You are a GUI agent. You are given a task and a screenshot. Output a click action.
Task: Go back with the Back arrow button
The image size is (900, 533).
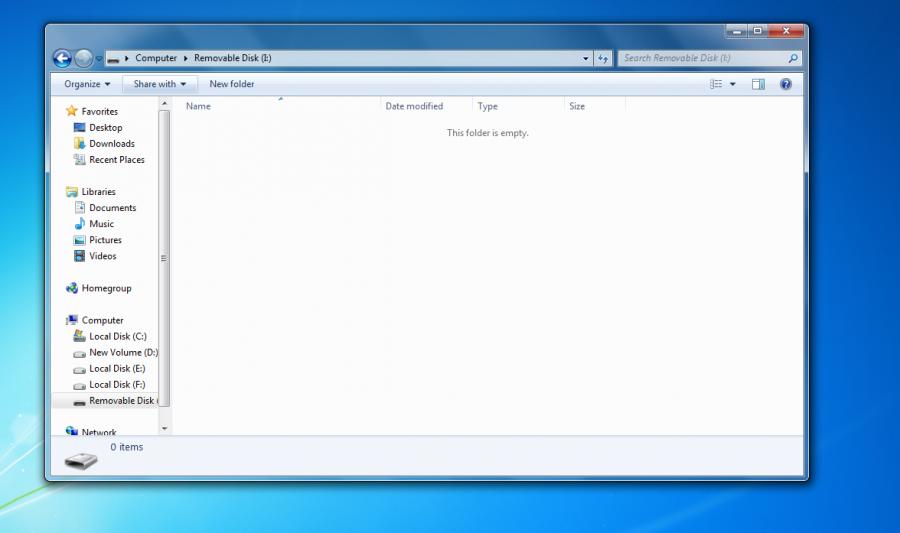tap(62, 58)
